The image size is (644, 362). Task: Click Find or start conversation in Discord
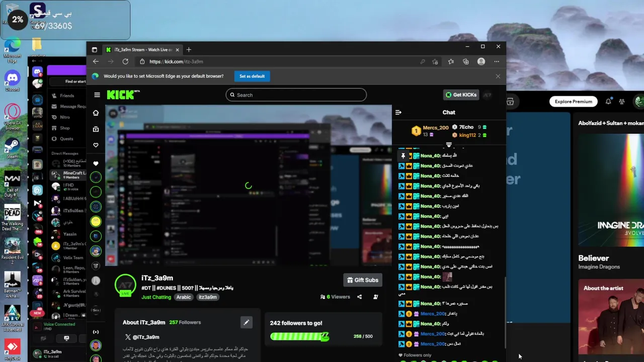coord(69,81)
